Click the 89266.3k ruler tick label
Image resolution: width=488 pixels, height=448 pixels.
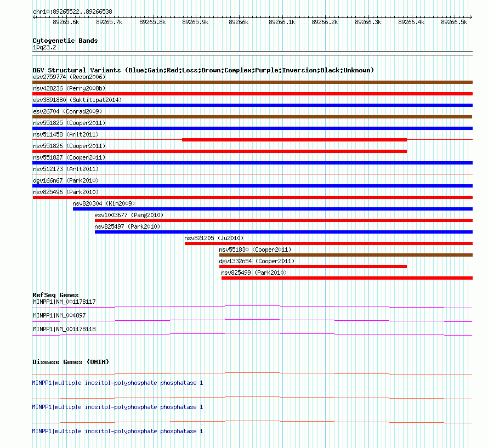coord(368,22)
